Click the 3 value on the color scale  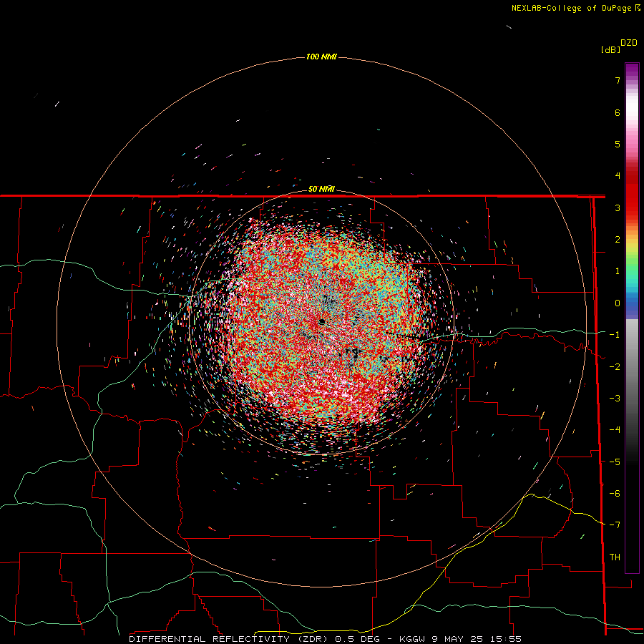point(618,208)
